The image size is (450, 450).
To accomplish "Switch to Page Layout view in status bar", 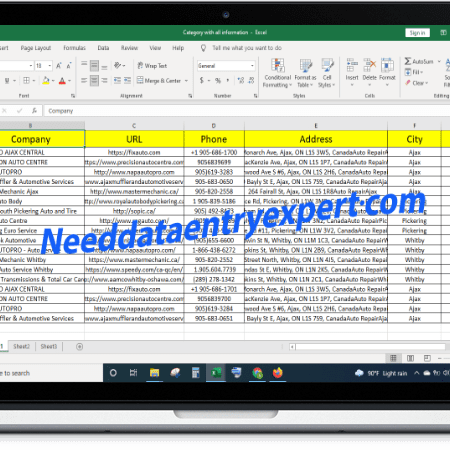I will (x=410, y=358).
